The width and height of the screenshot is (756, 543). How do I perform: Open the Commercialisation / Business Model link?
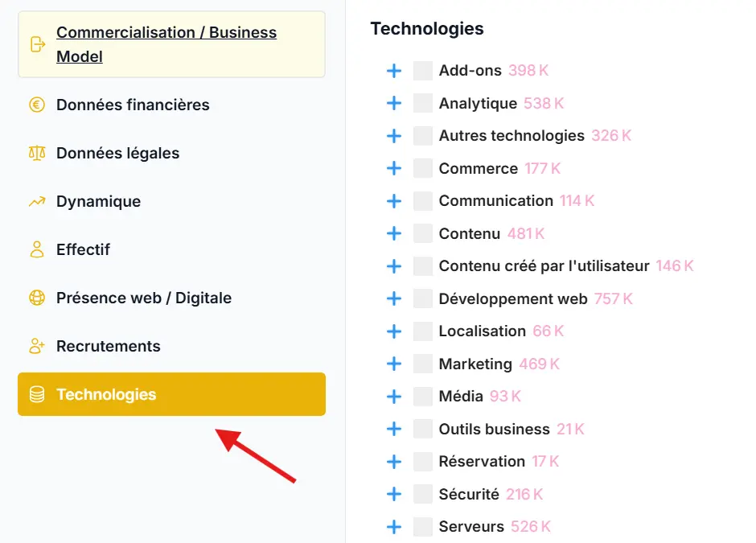[166, 44]
